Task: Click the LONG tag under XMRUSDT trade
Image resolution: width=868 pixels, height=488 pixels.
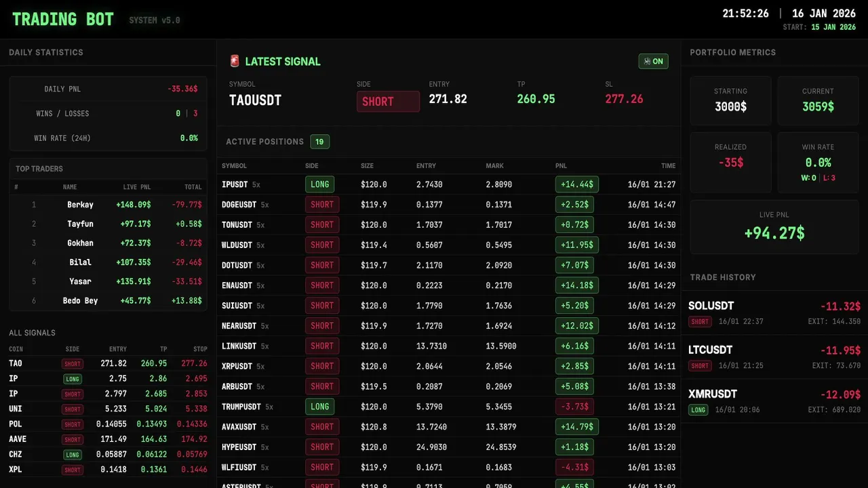Action: click(698, 410)
